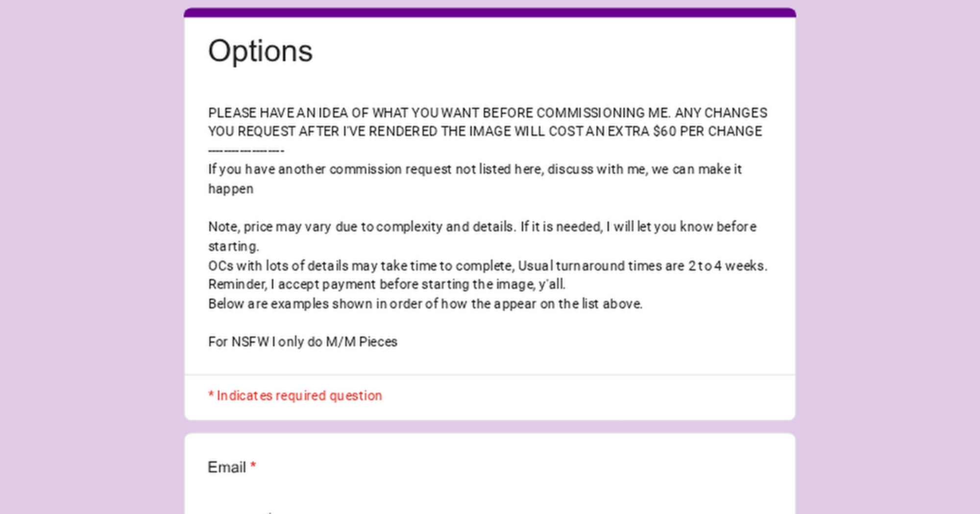Click the "For NSFW I only do M/M Pieces" line
Screen dimensions: 980x514
(x=302, y=342)
